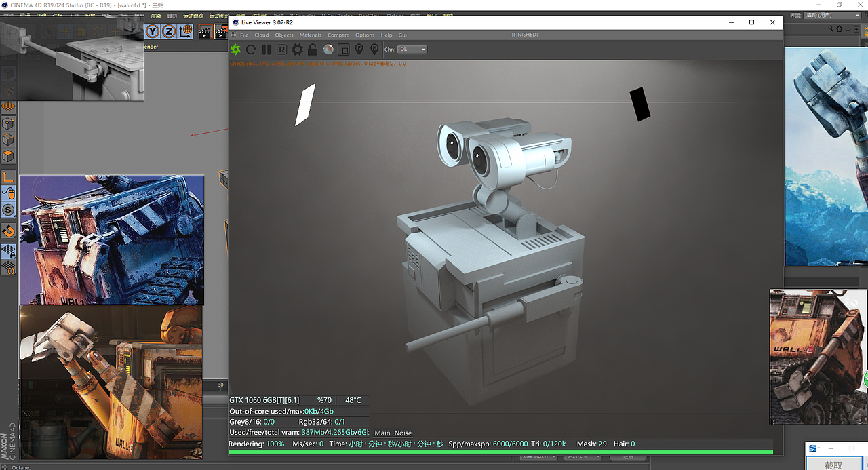Click the white area light plane
The image size is (868, 470).
(305, 104)
